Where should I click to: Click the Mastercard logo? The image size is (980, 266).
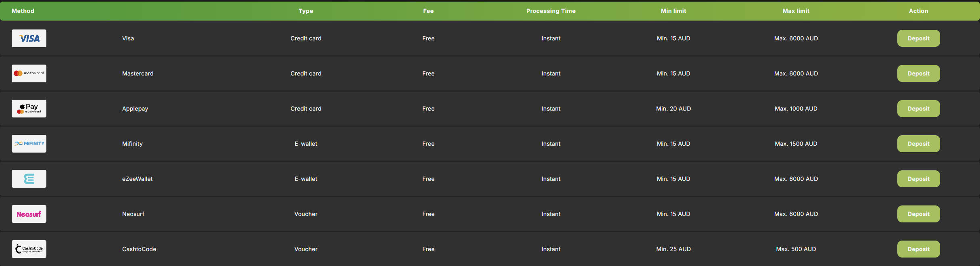click(x=29, y=73)
